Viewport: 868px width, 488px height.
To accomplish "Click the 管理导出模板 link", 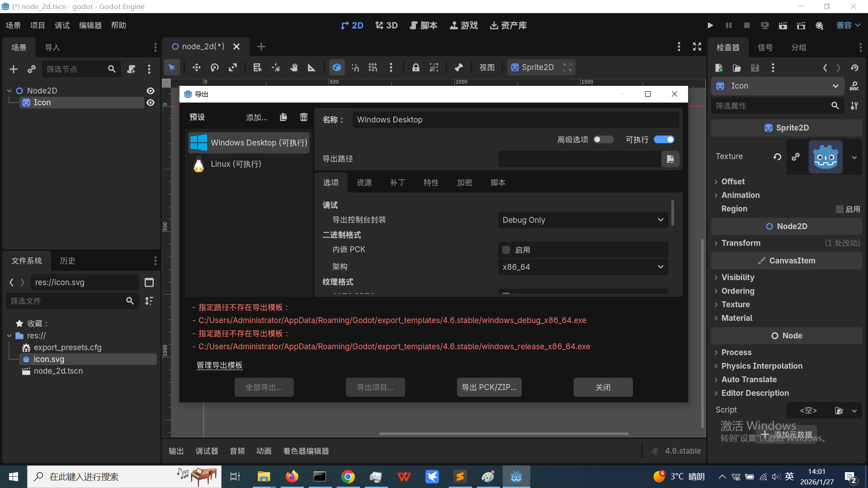I will pos(219,365).
